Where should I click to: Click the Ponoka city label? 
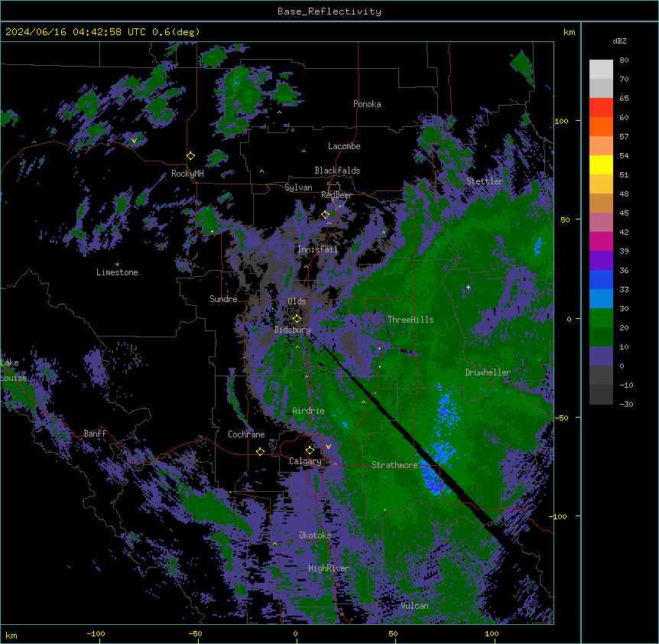(367, 104)
